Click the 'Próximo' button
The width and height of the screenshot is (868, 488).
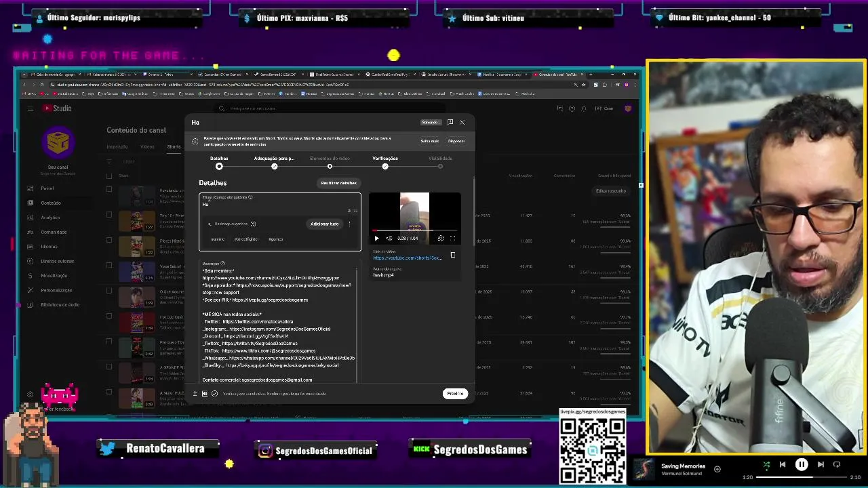[455, 394]
